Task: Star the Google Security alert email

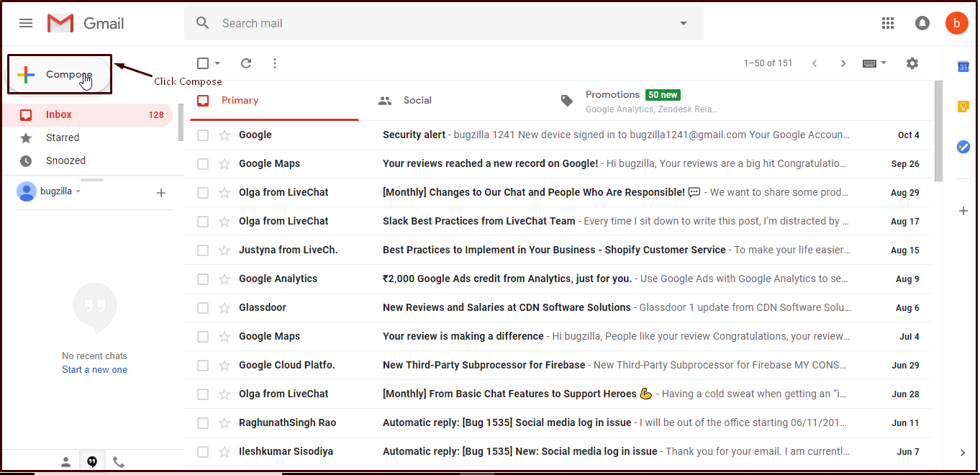Action: click(x=224, y=135)
